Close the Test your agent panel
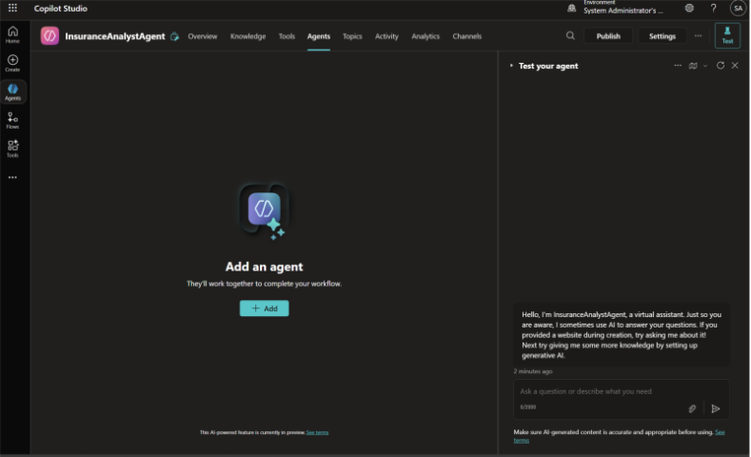Image resolution: width=751 pixels, height=457 pixels. click(735, 66)
